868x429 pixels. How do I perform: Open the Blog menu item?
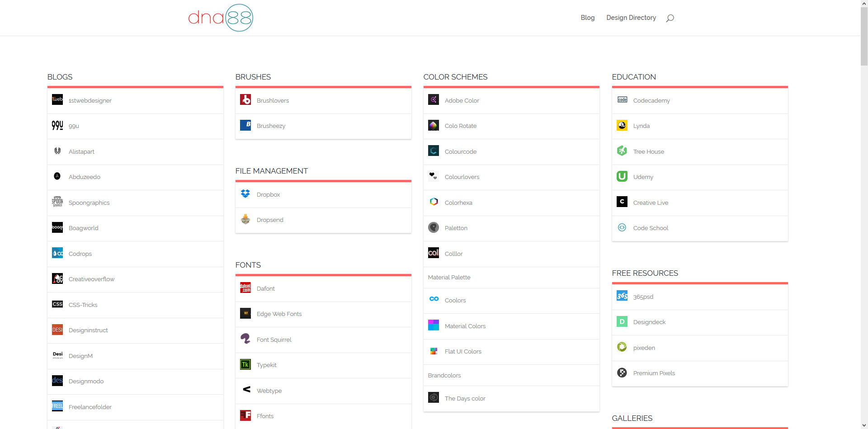(587, 18)
